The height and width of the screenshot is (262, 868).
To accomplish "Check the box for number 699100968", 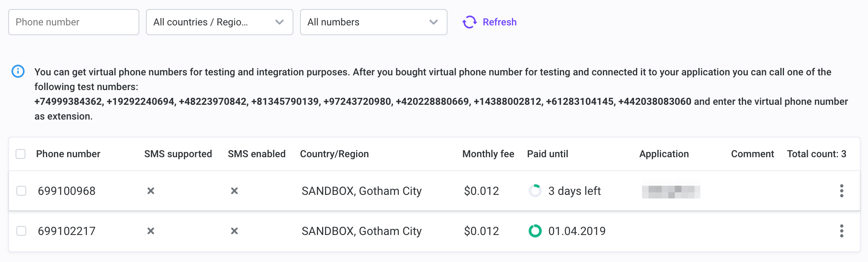I will 21,191.
